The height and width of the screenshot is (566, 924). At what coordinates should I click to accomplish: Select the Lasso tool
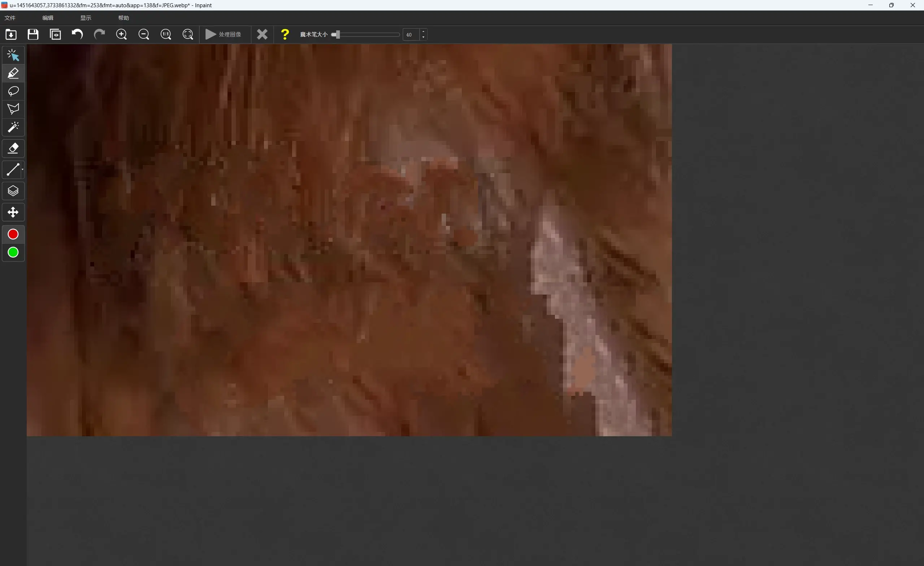pyautogui.click(x=13, y=91)
